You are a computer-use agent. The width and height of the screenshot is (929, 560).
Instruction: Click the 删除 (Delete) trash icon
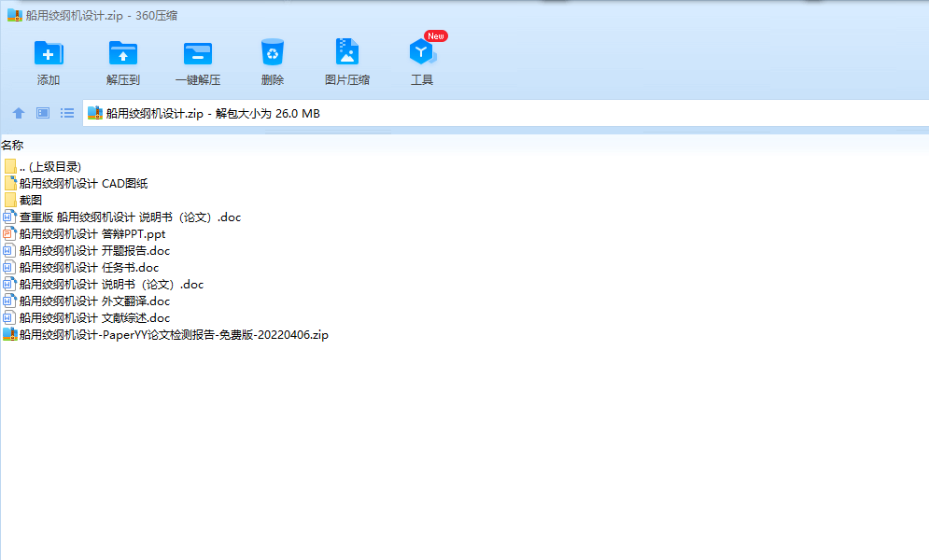click(x=273, y=52)
